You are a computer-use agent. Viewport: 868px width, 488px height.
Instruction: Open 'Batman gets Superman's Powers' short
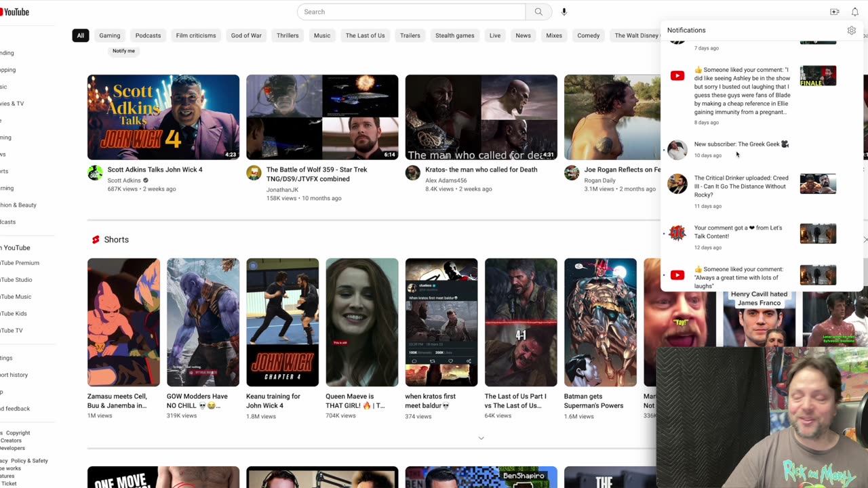[600, 323]
